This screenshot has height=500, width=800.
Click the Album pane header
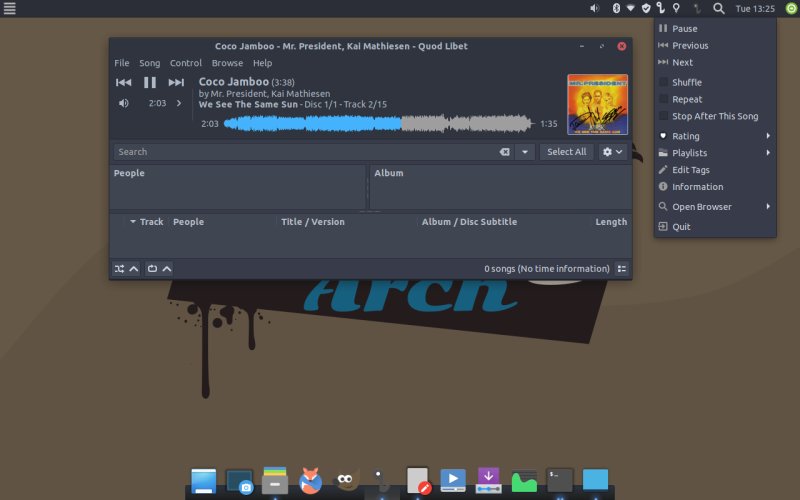pyautogui.click(x=389, y=173)
